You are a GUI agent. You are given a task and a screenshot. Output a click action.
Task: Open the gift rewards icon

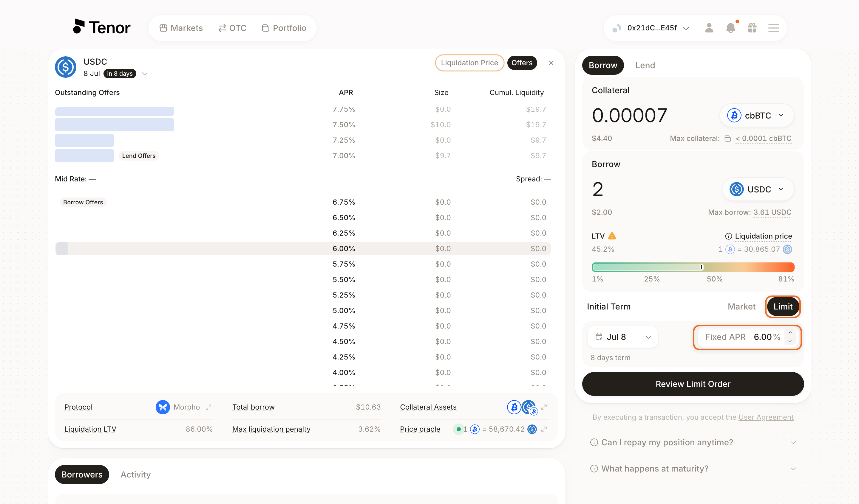752,28
